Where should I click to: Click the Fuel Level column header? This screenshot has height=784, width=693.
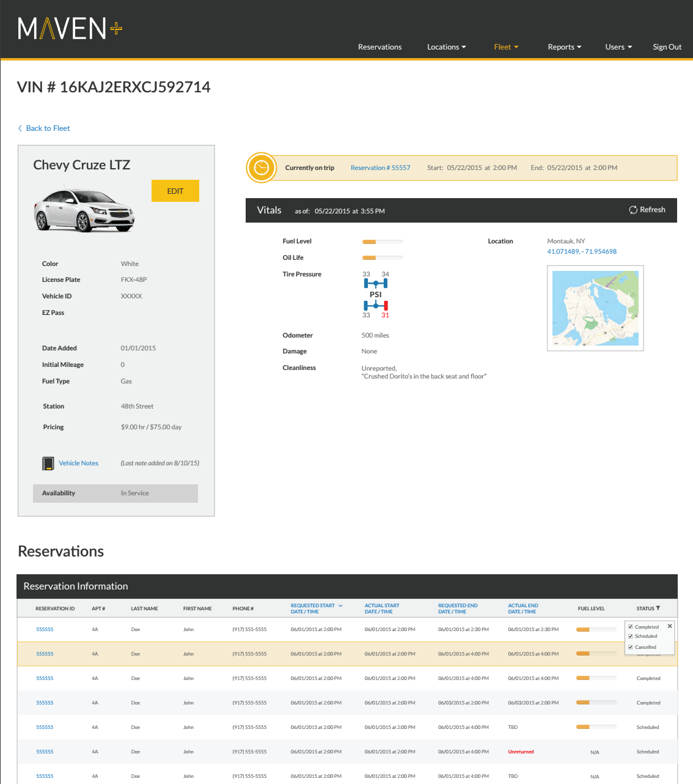click(592, 608)
